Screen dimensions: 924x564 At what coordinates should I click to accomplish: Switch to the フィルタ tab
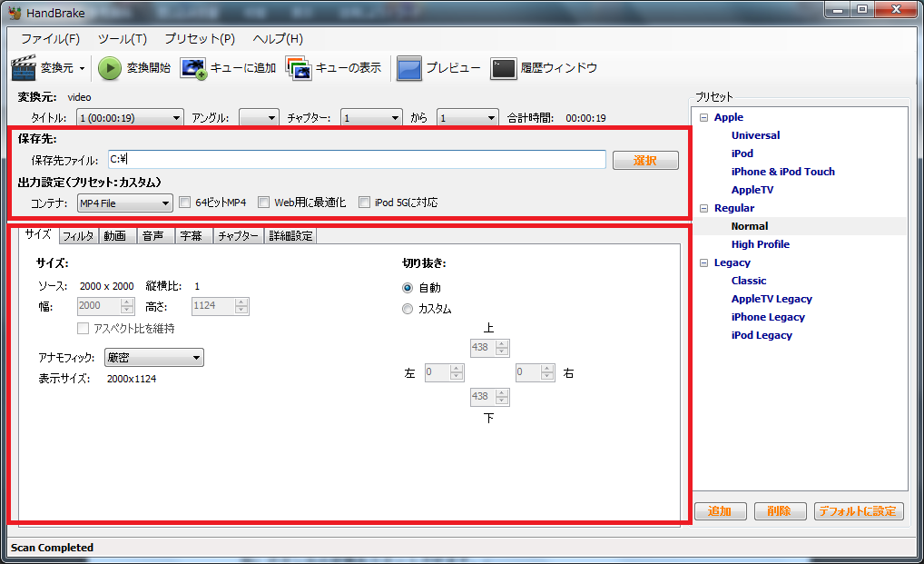point(78,236)
